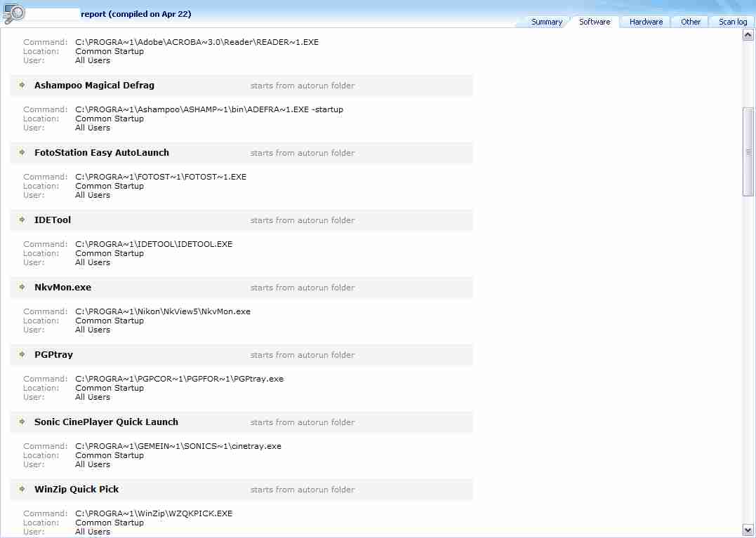Click the magnifier report logo icon
Viewport: 756px width, 538px height.
pos(14,13)
